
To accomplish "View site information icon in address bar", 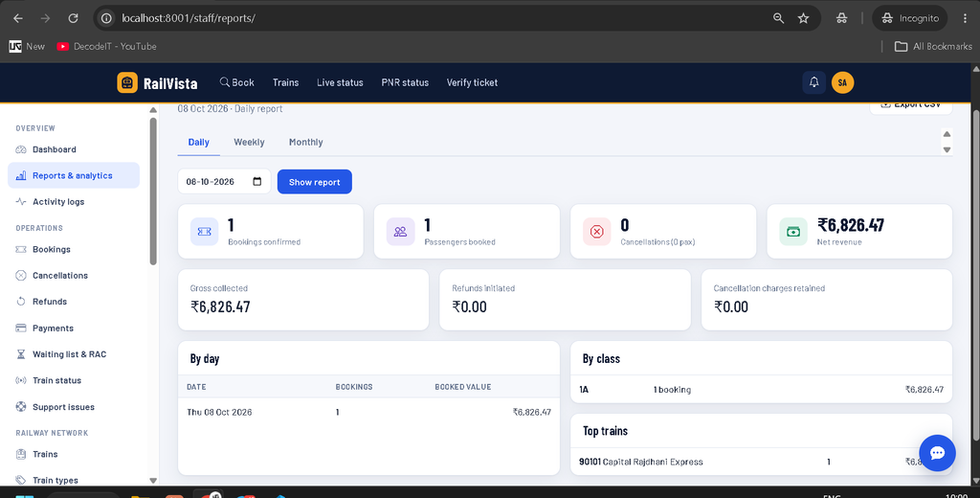I will click(x=106, y=18).
